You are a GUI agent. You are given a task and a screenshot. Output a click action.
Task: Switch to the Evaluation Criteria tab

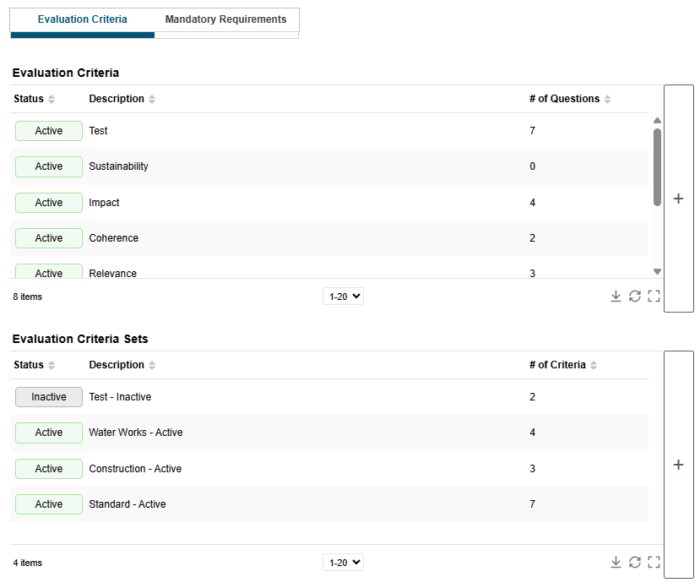click(x=83, y=19)
